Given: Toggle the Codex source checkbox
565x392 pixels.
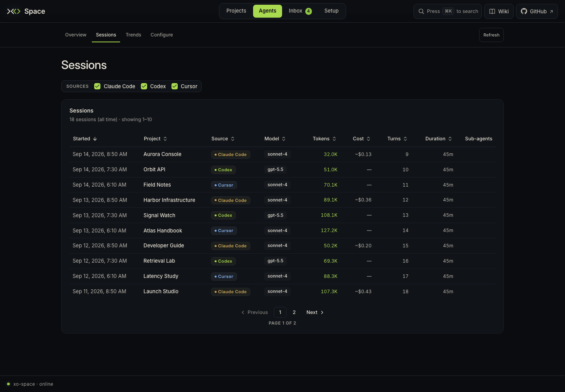Looking at the screenshot, I should (144, 86).
